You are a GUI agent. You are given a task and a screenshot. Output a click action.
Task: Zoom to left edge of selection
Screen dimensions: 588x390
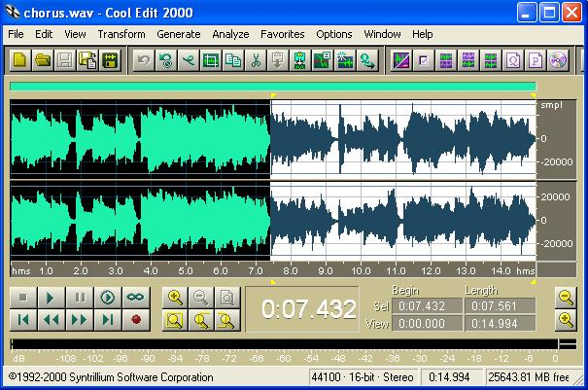click(x=201, y=320)
